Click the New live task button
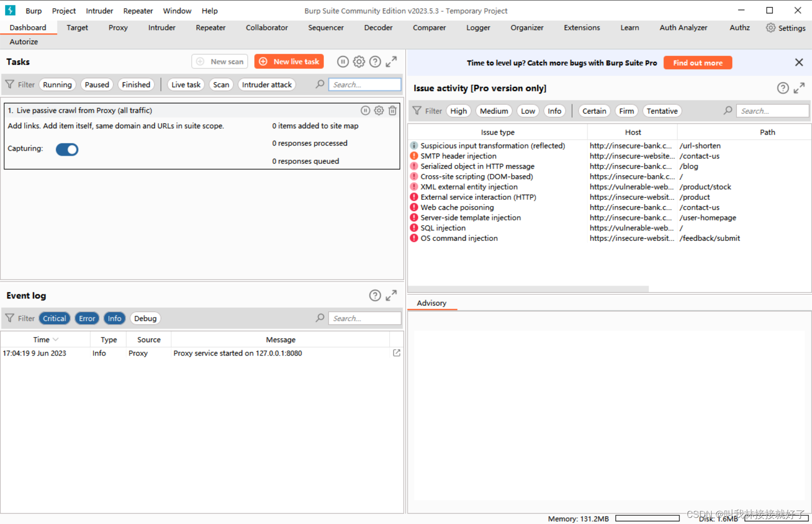Image resolution: width=812 pixels, height=524 pixels. pyautogui.click(x=289, y=62)
